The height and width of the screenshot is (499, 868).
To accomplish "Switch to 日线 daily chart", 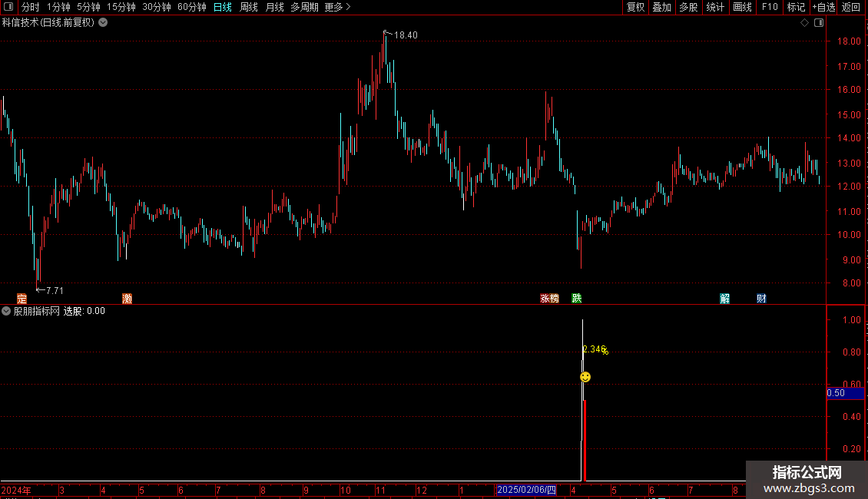I will (223, 7).
